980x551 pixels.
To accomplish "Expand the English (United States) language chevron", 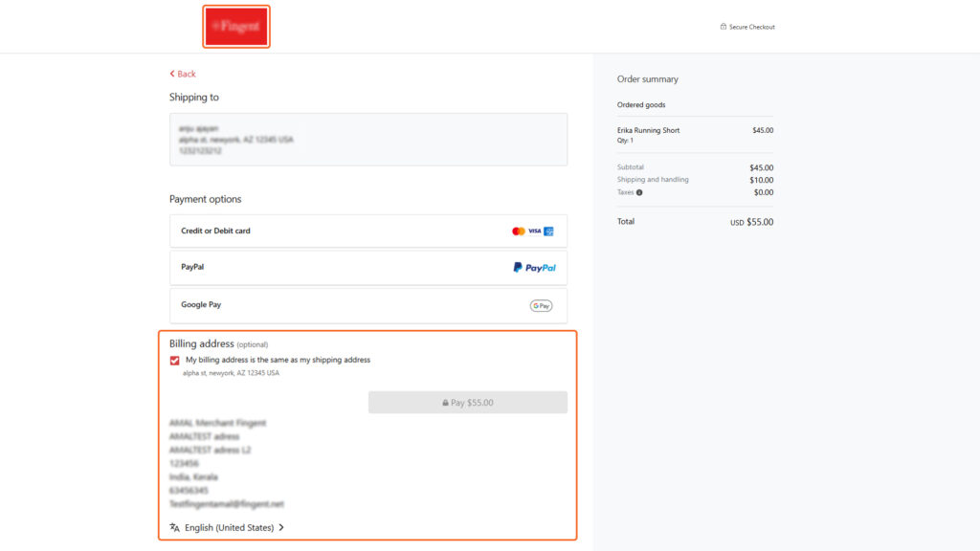I will (281, 527).
